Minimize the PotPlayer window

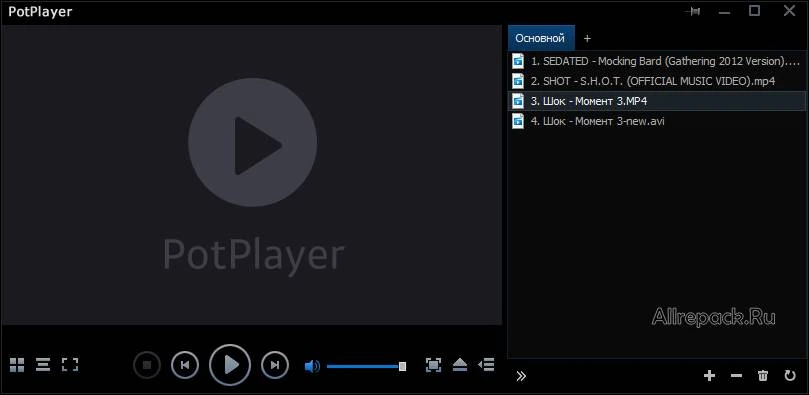(x=723, y=11)
